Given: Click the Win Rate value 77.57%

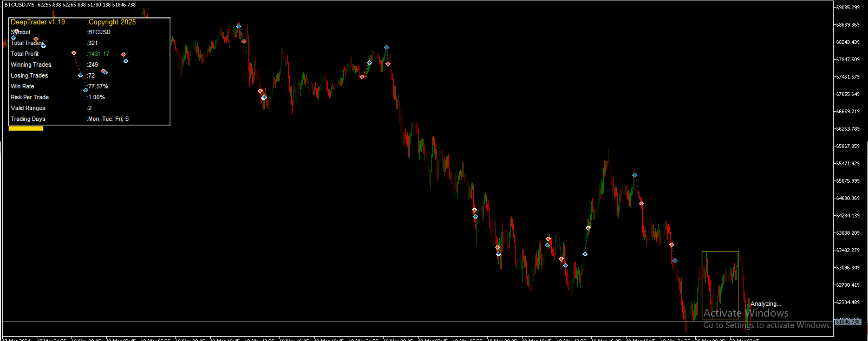Looking at the screenshot, I should coord(99,86).
